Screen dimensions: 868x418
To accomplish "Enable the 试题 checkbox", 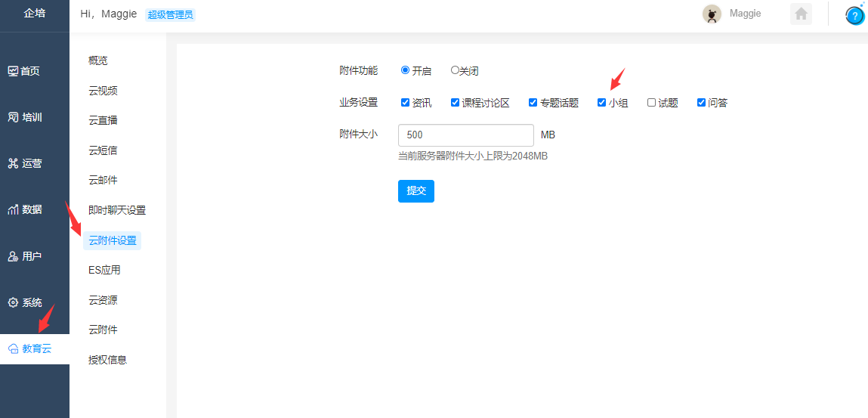I will tap(651, 103).
